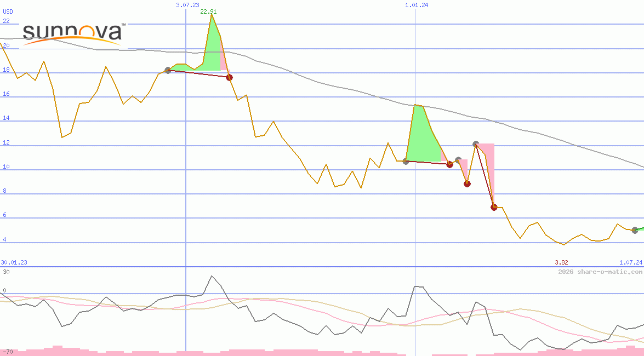Click the 30 label on the indicator panel
The height and width of the screenshot is (356, 644).
pyautogui.click(x=5, y=271)
